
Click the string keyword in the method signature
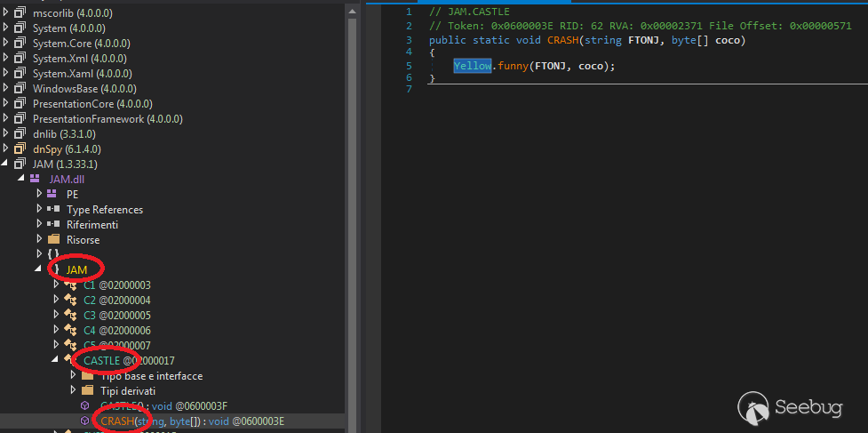pos(603,40)
